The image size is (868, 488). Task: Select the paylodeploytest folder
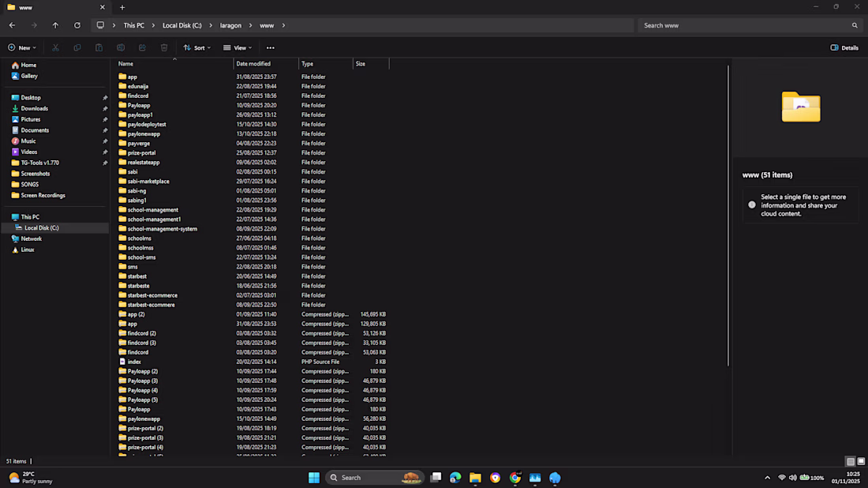147,125
